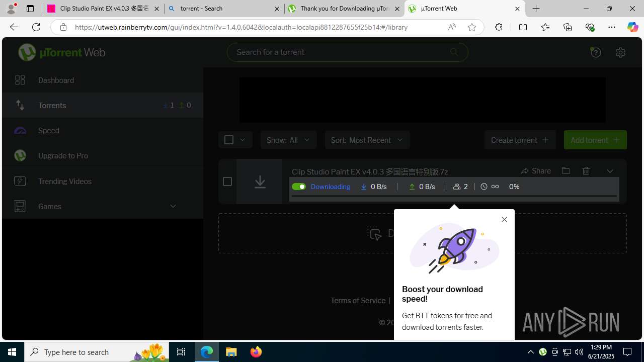Switch to Clip Studio Paint EX tab
This screenshot has width=644, height=362.
(x=104, y=9)
